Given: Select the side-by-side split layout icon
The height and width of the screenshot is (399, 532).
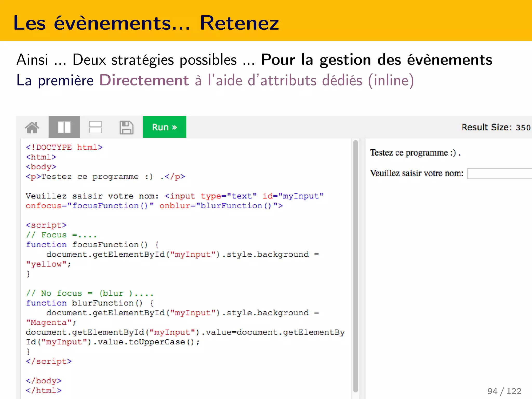Looking at the screenshot, I should (x=64, y=127).
